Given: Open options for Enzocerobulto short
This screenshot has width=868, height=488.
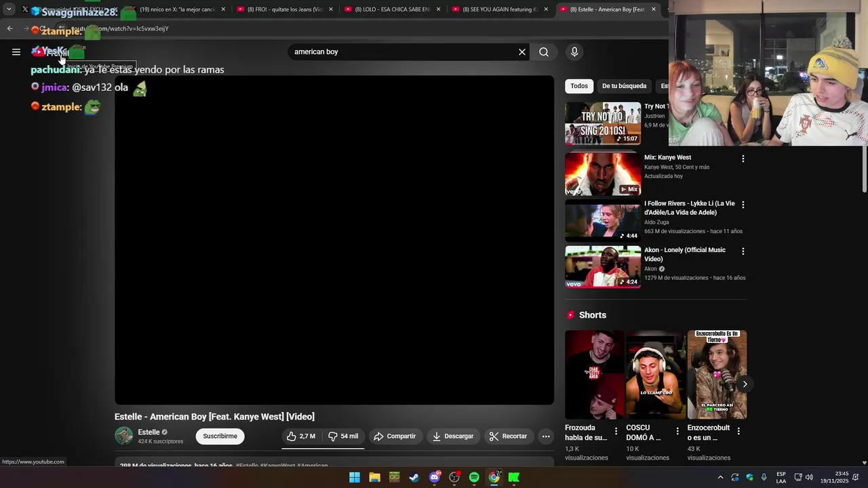Looking at the screenshot, I should click(x=738, y=431).
